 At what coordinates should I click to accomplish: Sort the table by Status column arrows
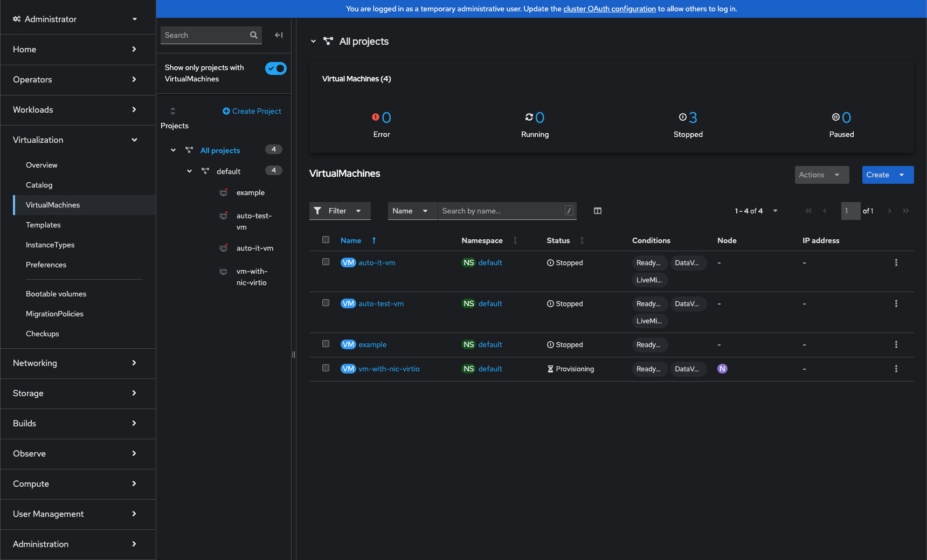pos(582,240)
